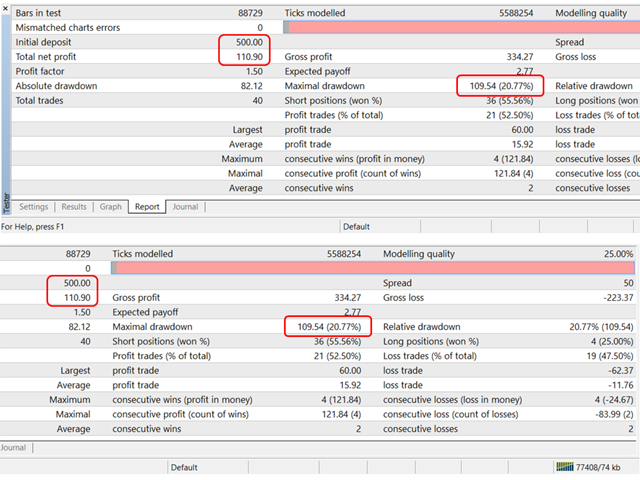Click 'Expected payoff' label in upper report
This screenshot has width=640, height=480.
tap(318, 71)
